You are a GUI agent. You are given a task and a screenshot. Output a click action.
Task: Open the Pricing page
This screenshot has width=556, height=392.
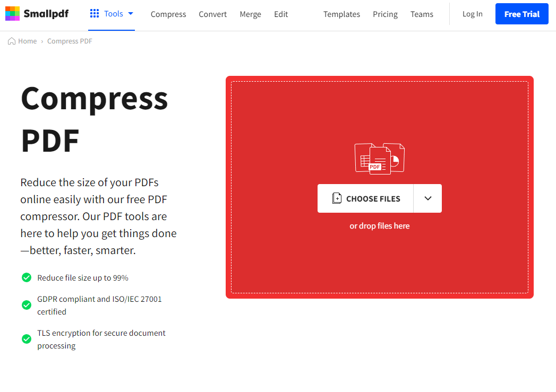click(385, 14)
